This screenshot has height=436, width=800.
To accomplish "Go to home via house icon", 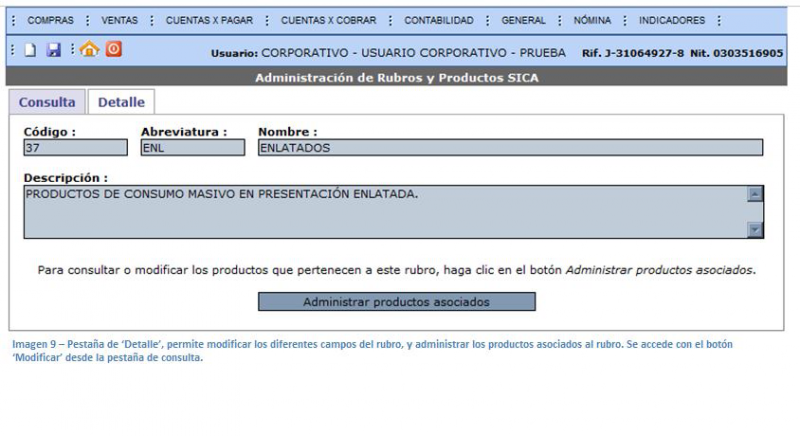I will click(x=89, y=49).
